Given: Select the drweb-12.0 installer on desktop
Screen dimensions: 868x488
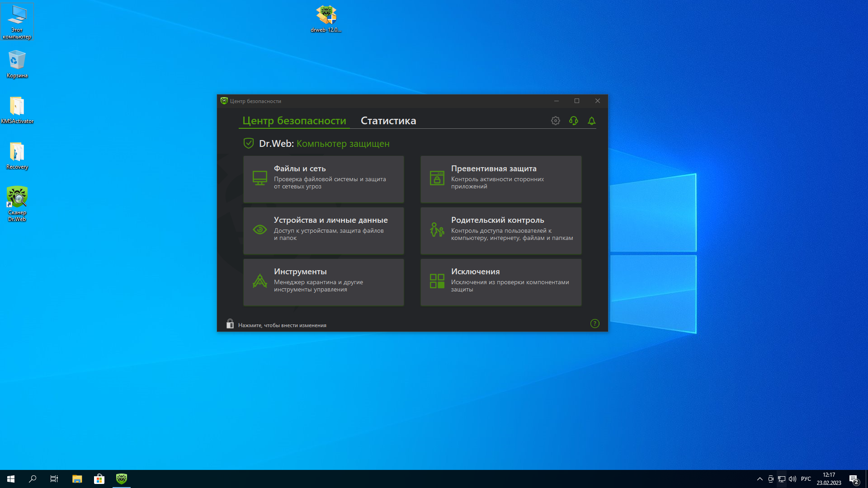Looking at the screenshot, I should point(326,19).
